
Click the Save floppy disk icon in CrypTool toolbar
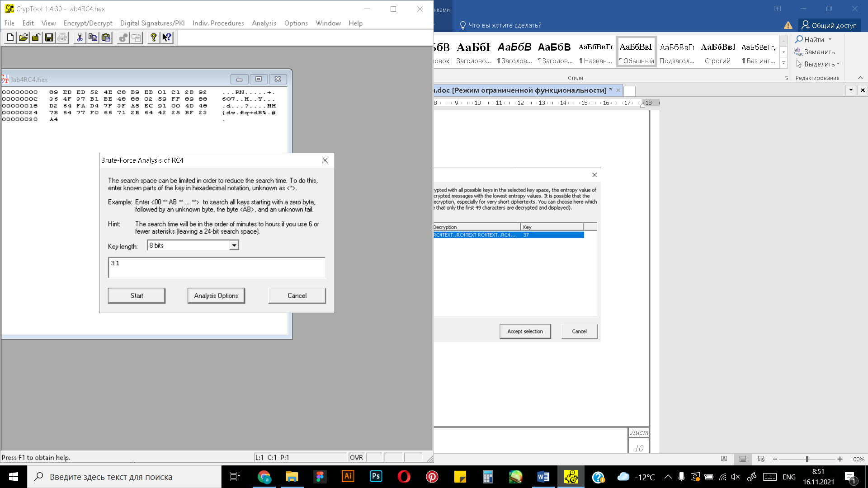tap(49, 38)
